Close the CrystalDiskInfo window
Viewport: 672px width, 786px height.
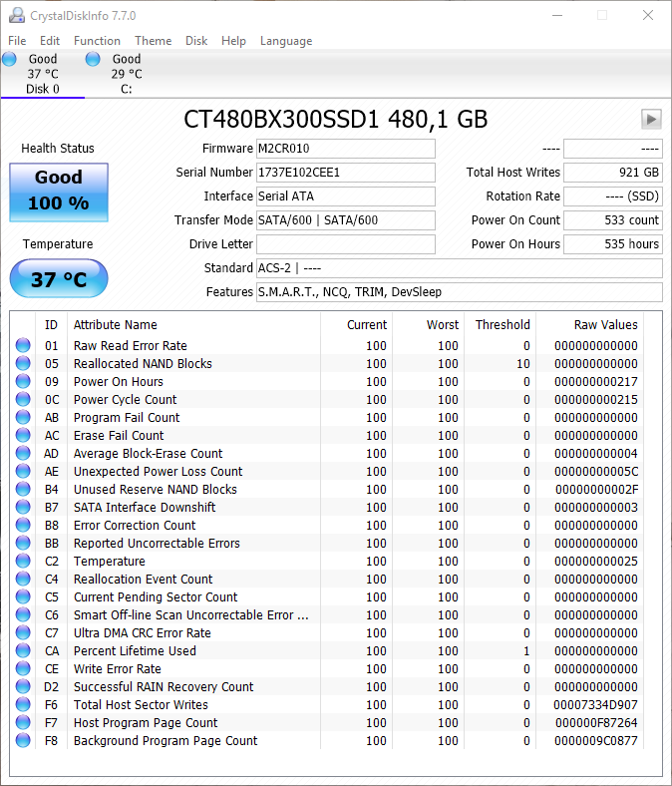(x=648, y=16)
